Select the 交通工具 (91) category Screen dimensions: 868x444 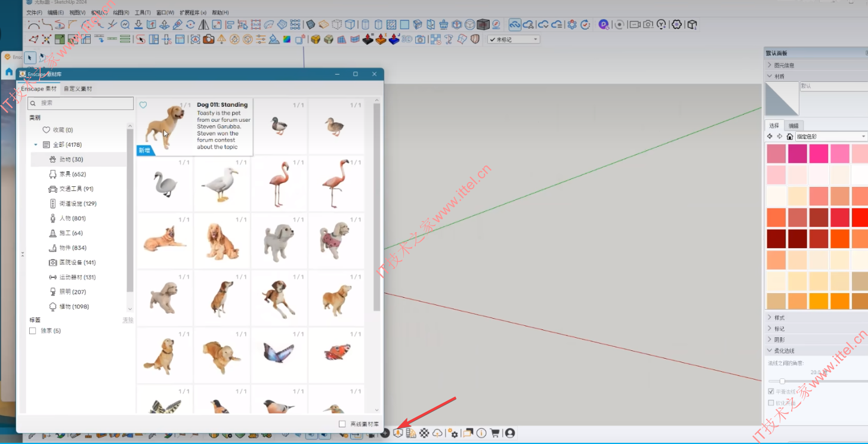79,189
